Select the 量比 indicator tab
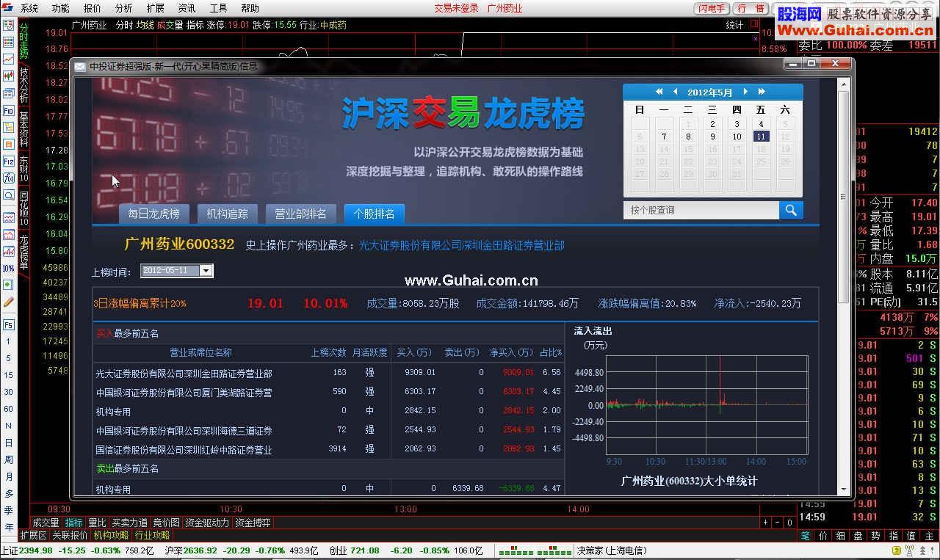Screen dimensions: 940x560 pos(97,523)
